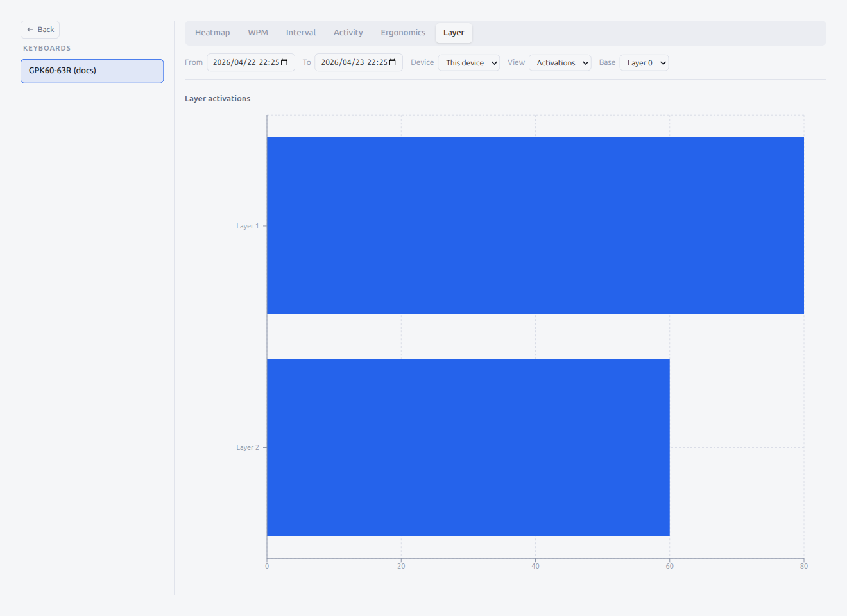Click the 20 axis tick label
Viewport: 847px width, 616px height.
click(401, 566)
